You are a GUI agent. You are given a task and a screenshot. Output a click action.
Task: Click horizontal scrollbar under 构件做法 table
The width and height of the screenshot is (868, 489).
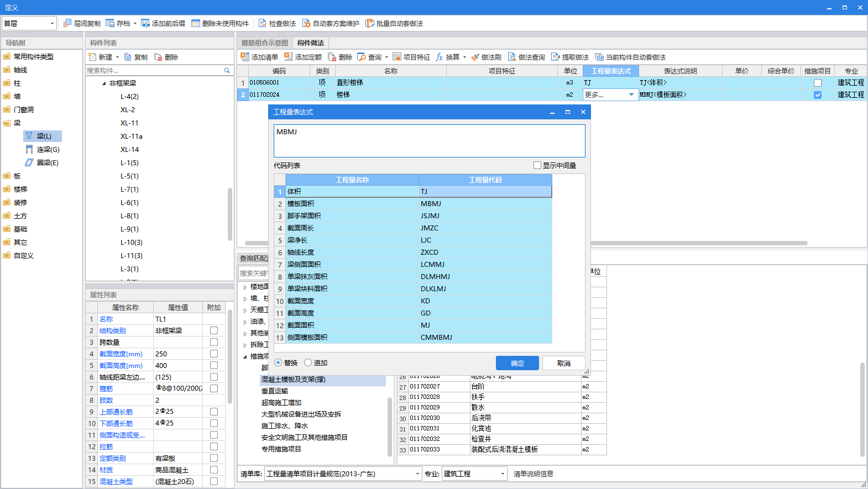(525, 243)
